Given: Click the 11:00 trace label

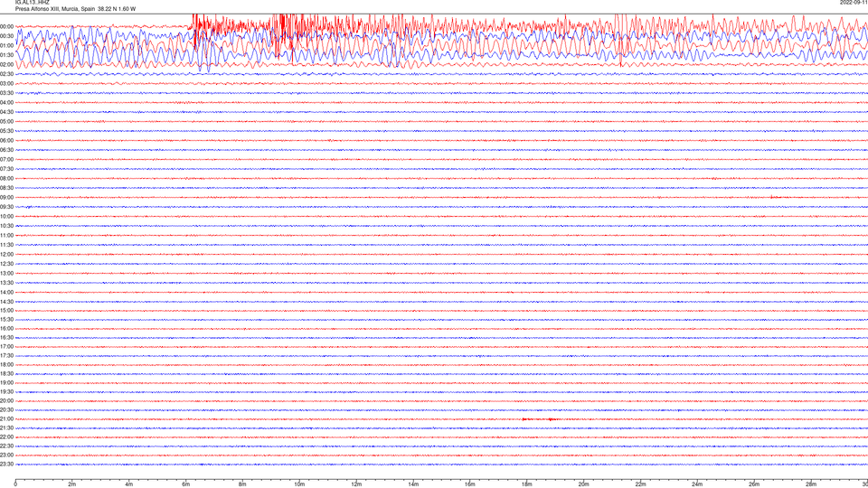Looking at the screenshot, I should click(6, 235).
